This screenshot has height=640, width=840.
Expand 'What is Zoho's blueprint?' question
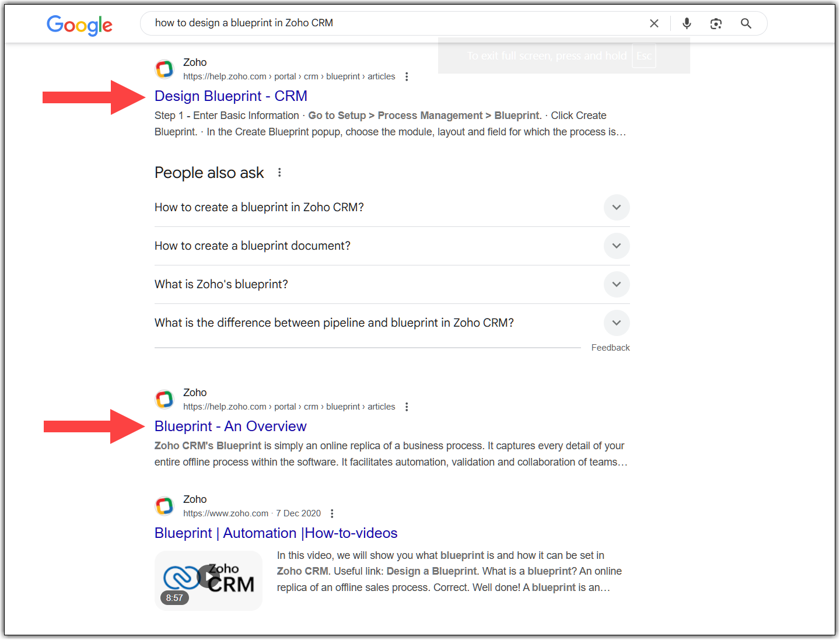click(x=392, y=285)
